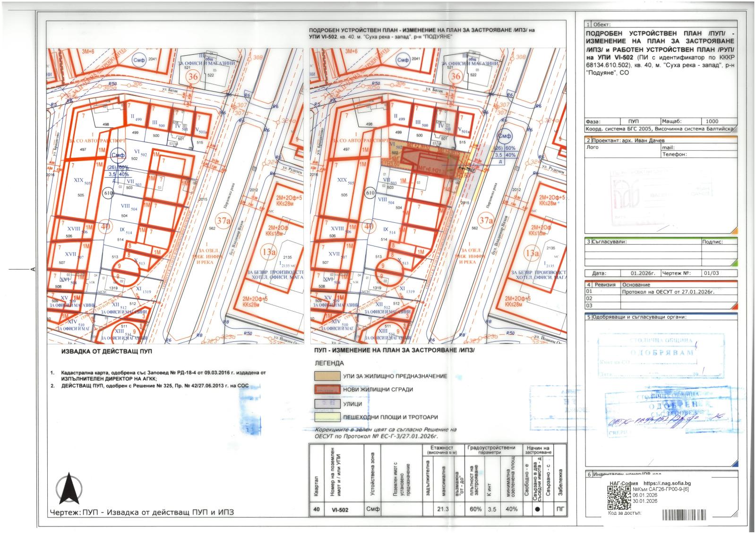Screen dimensions: 756x534
Task: Click the red Нови жилищни сгради swatch
Action: pyautogui.click(x=327, y=390)
